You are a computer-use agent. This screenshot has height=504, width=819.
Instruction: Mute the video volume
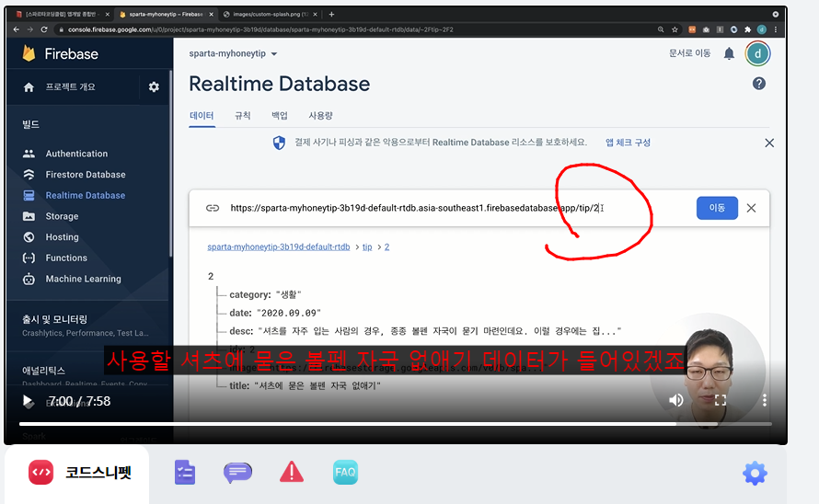pos(675,400)
